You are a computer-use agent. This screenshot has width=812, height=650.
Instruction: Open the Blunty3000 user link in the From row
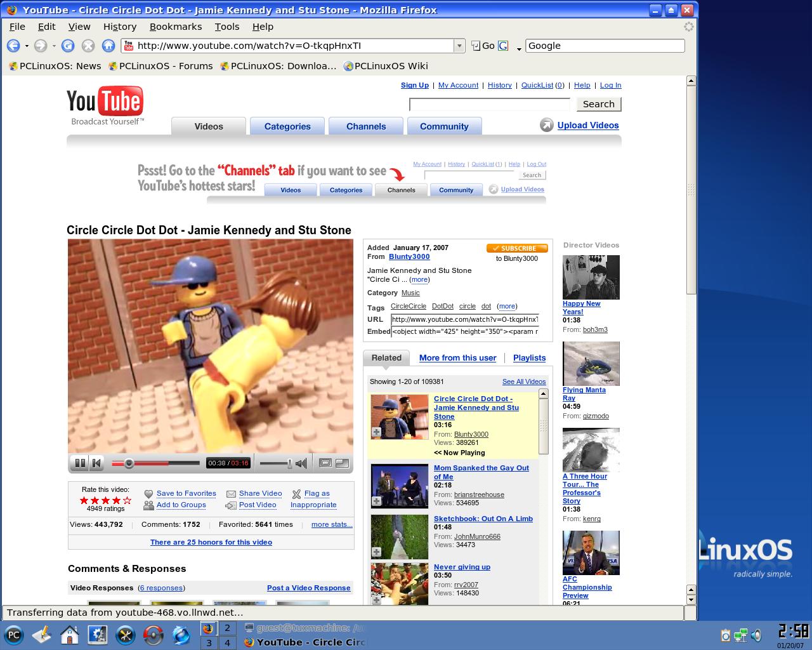[x=409, y=256]
